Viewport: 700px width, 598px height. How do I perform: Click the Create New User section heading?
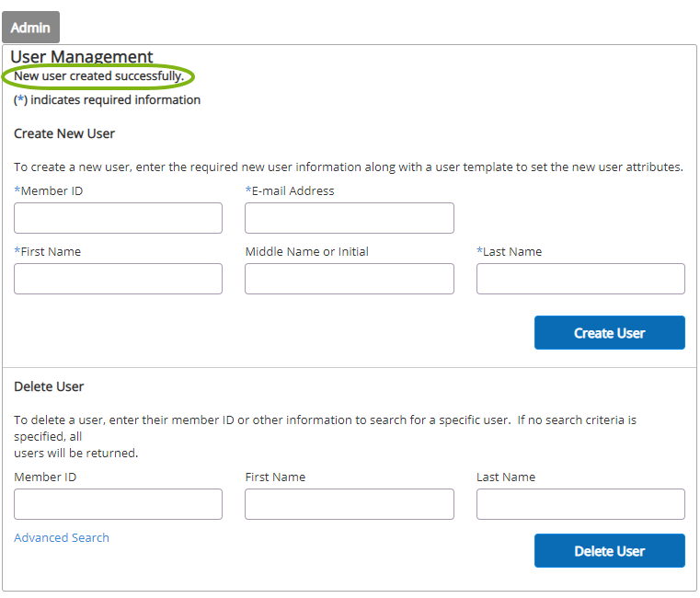pos(64,133)
